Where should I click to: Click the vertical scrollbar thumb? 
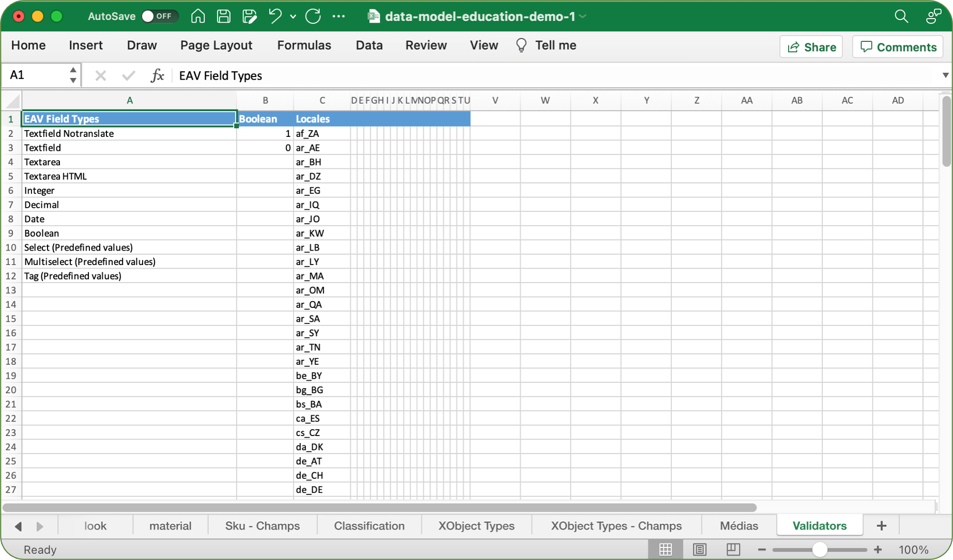tap(946, 131)
